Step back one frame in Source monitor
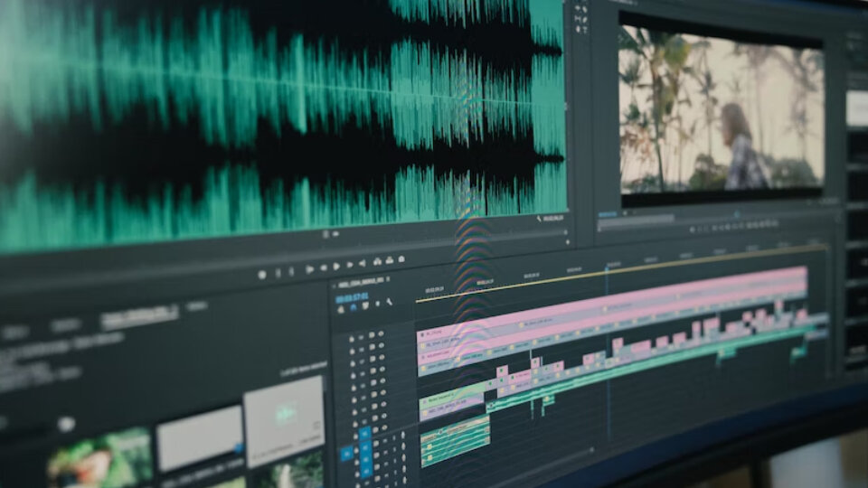This screenshot has height=488, width=868. pyautogui.click(x=324, y=268)
